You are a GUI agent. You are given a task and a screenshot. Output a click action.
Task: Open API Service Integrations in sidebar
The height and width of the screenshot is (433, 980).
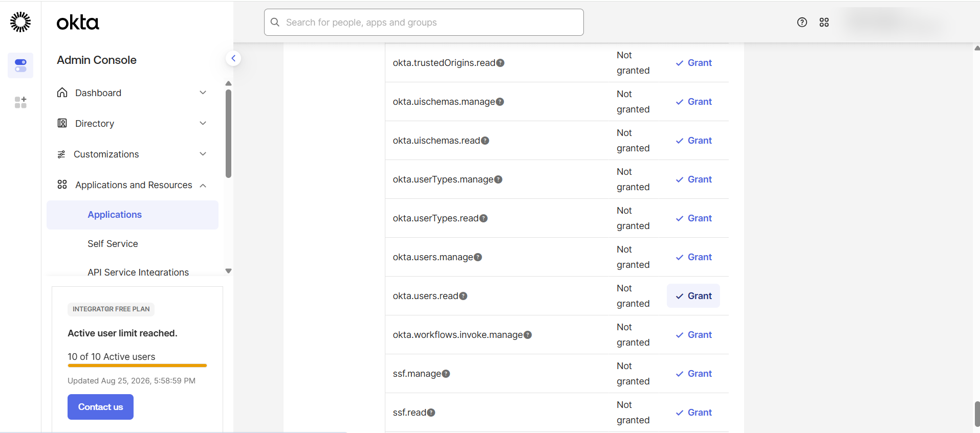pyautogui.click(x=138, y=272)
